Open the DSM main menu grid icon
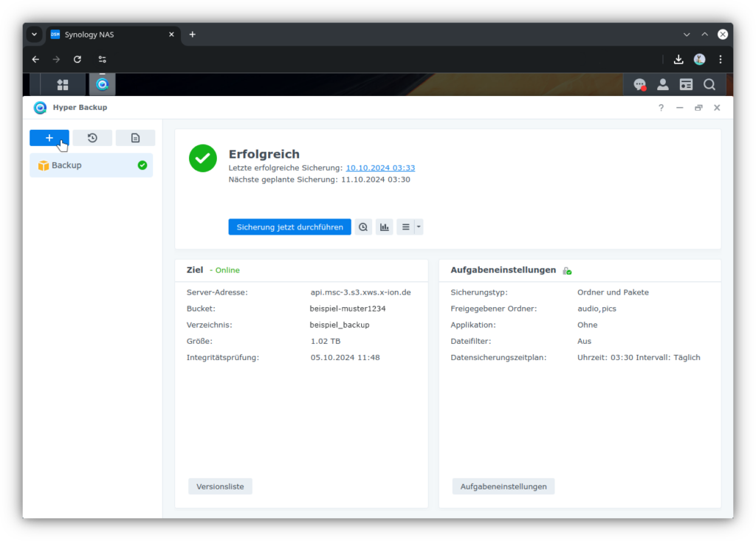The height and width of the screenshot is (541, 756). [x=63, y=84]
